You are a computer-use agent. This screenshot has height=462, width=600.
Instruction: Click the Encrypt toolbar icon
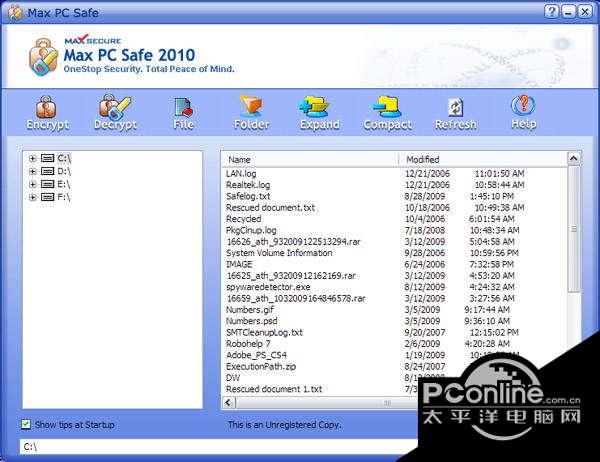[47, 113]
